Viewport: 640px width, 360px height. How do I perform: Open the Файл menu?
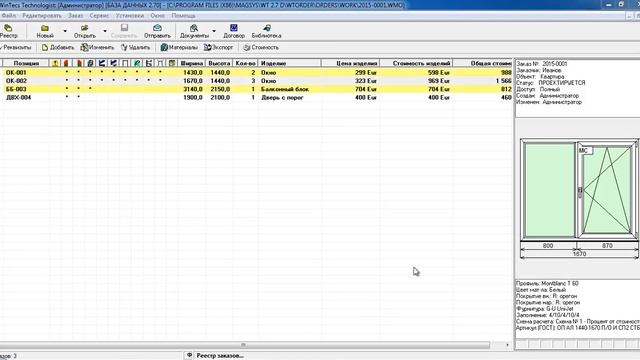(x=9, y=16)
